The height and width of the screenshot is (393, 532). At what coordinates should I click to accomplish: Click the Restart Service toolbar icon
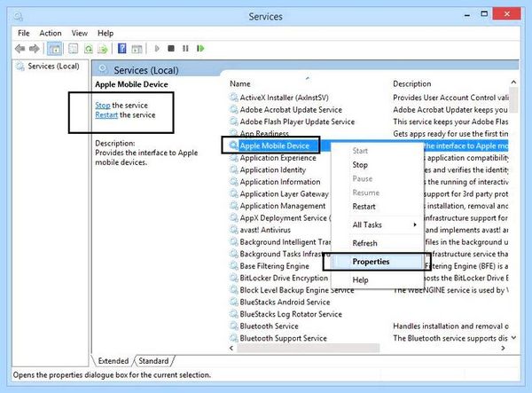tap(200, 49)
